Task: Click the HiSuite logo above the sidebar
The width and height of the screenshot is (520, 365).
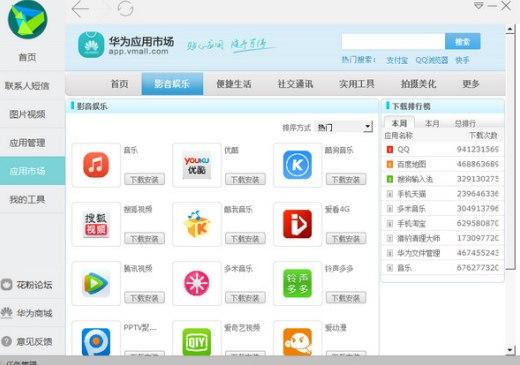Action: click(x=27, y=20)
